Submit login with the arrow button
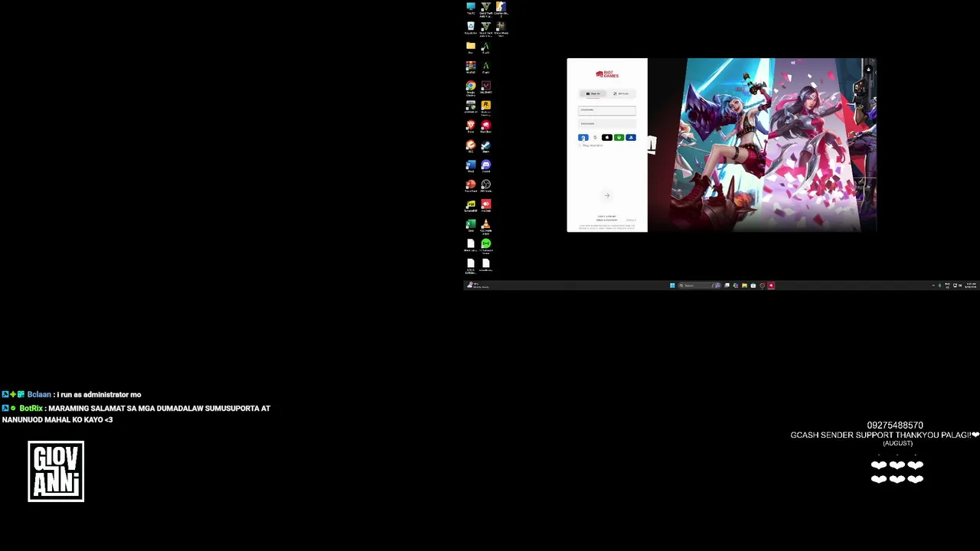980x551 pixels. 607,195
